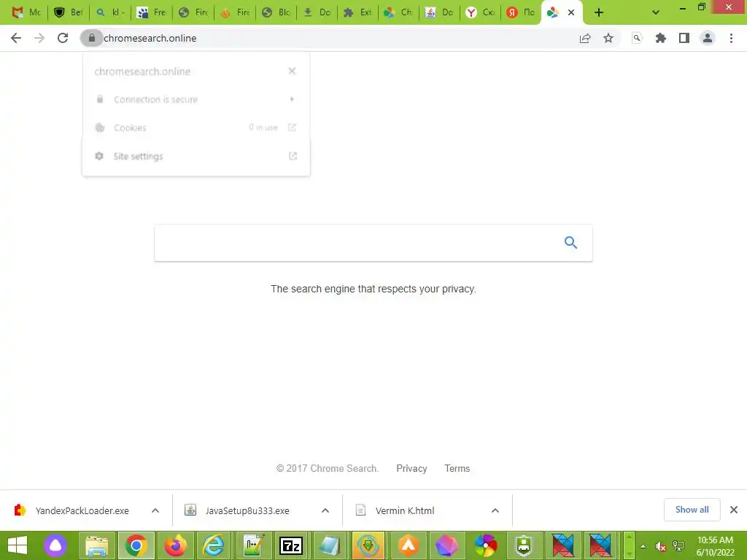The width and height of the screenshot is (747, 560).
Task: Close the downloads bar
Action: [x=734, y=510]
